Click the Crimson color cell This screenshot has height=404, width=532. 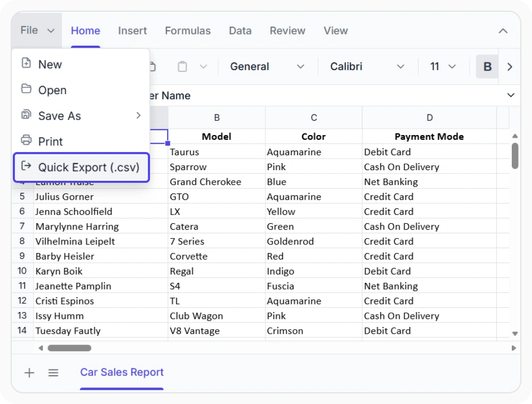pyautogui.click(x=314, y=331)
